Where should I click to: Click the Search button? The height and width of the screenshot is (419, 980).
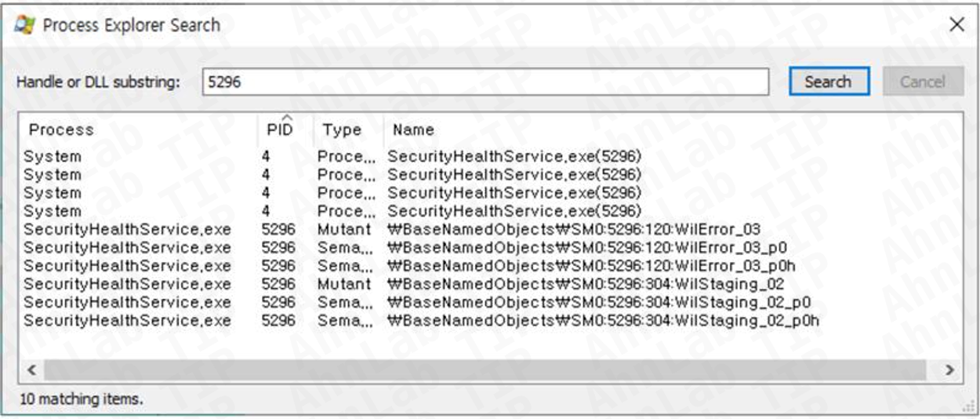click(x=828, y=82)
